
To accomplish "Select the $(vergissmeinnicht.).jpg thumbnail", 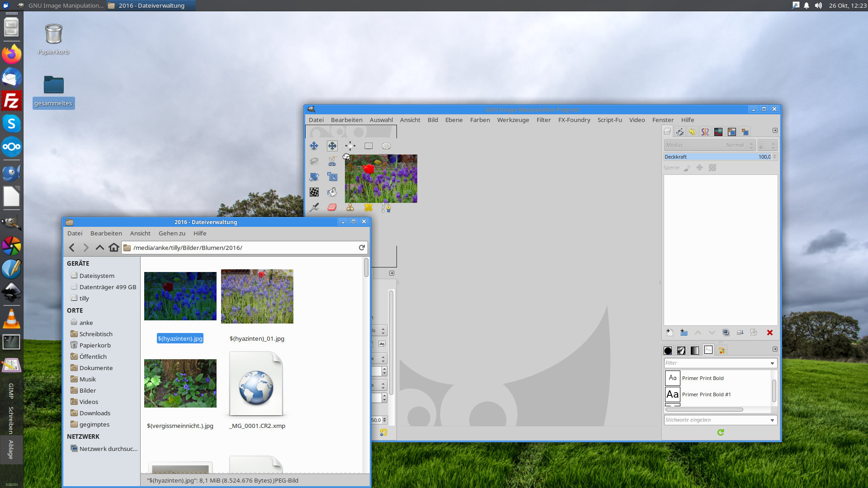I will tap(180, 384).
